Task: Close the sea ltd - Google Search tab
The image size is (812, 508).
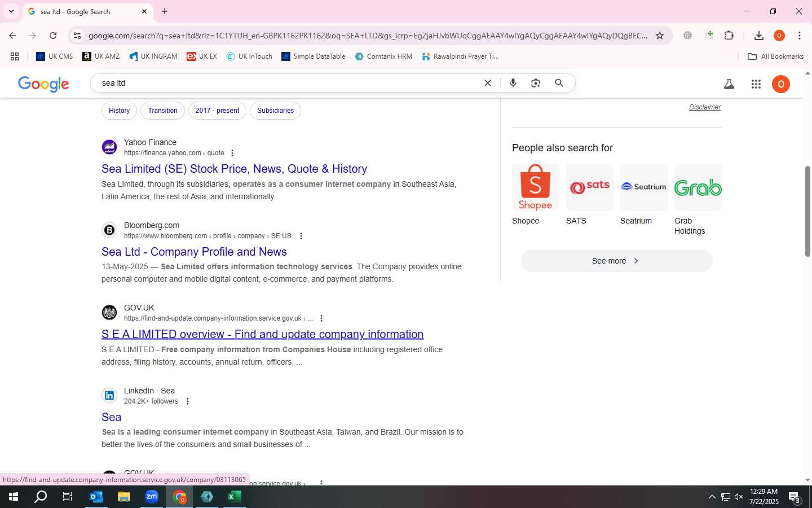Action: (x=144, y=11)
